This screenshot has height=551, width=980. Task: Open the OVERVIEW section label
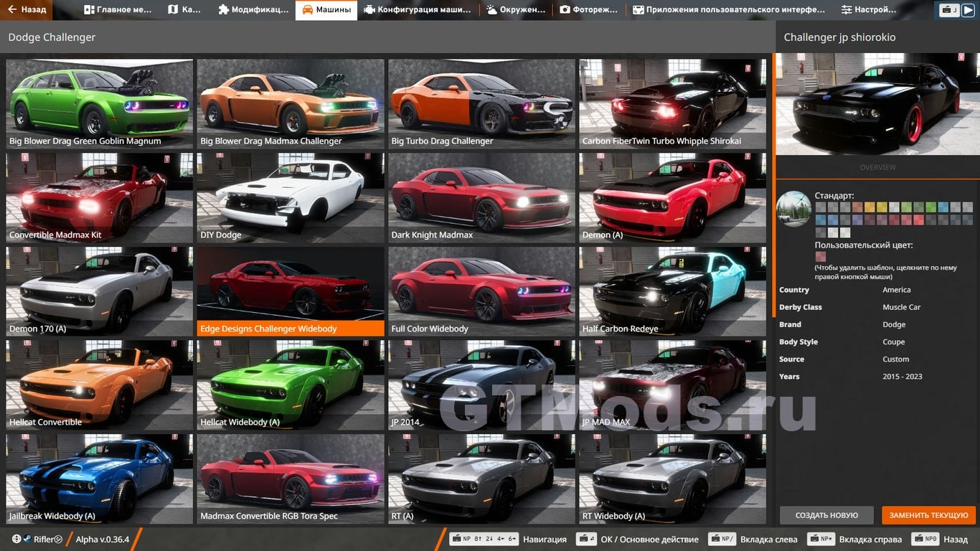(877, 167)
